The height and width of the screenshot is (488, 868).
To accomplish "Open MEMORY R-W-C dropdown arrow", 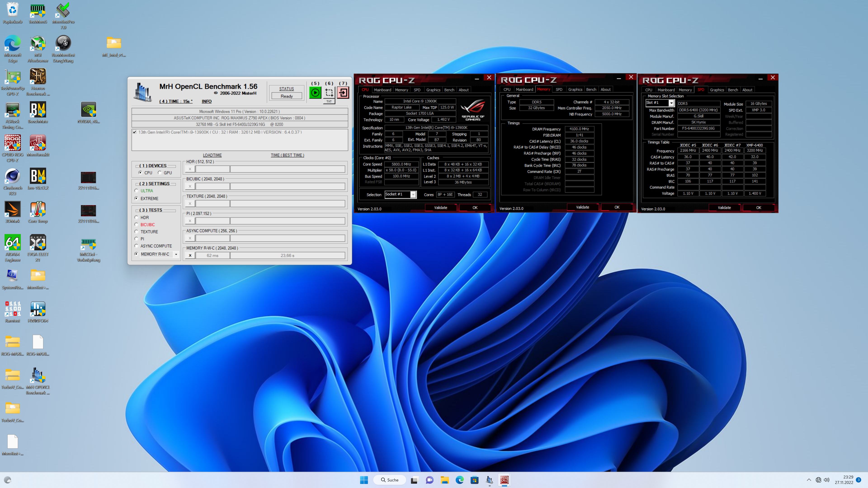I will [x=176, y=254].
